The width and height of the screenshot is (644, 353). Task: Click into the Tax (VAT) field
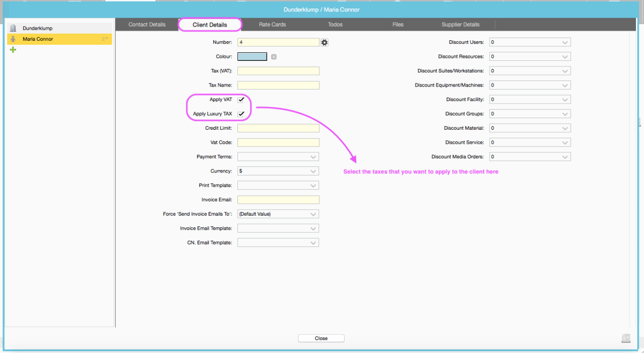(278, 71)
